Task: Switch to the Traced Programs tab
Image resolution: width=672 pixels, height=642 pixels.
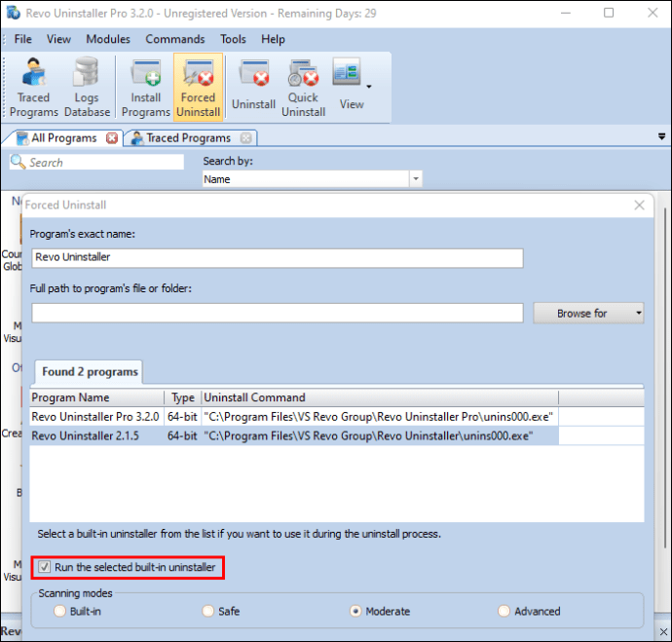Action: (189, 138)
